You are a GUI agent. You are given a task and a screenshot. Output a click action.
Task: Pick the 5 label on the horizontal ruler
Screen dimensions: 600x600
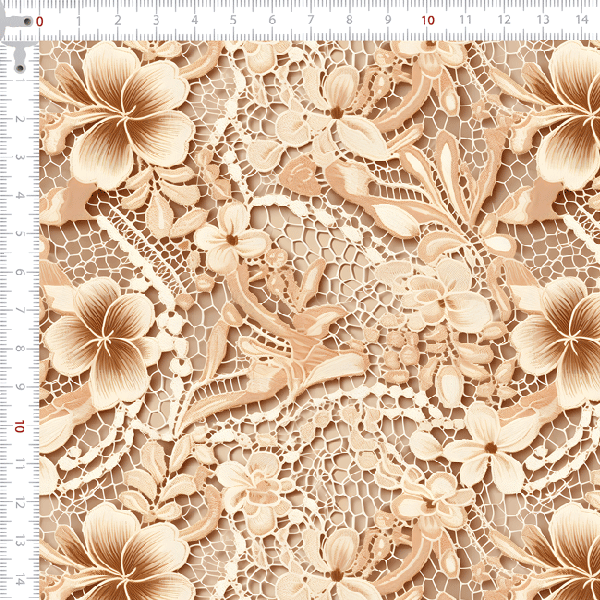(233, 20)
